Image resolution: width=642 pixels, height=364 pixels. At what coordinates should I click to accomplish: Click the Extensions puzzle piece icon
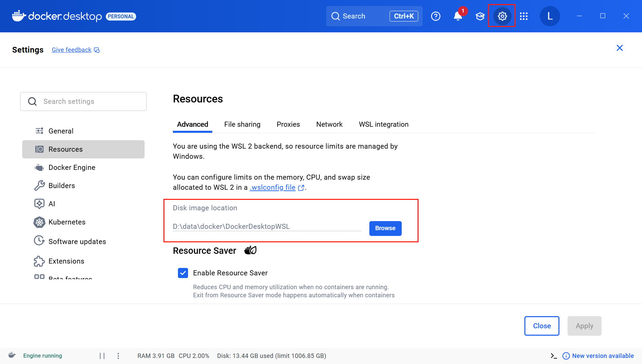[x=39, y=261]
